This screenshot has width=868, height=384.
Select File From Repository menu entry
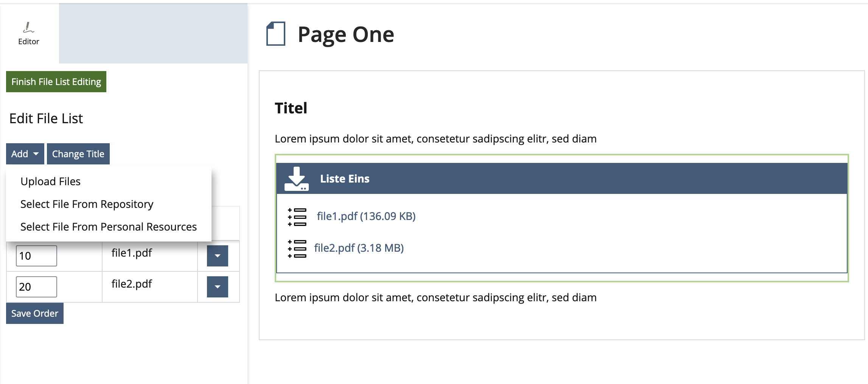(x=87, y=204)
